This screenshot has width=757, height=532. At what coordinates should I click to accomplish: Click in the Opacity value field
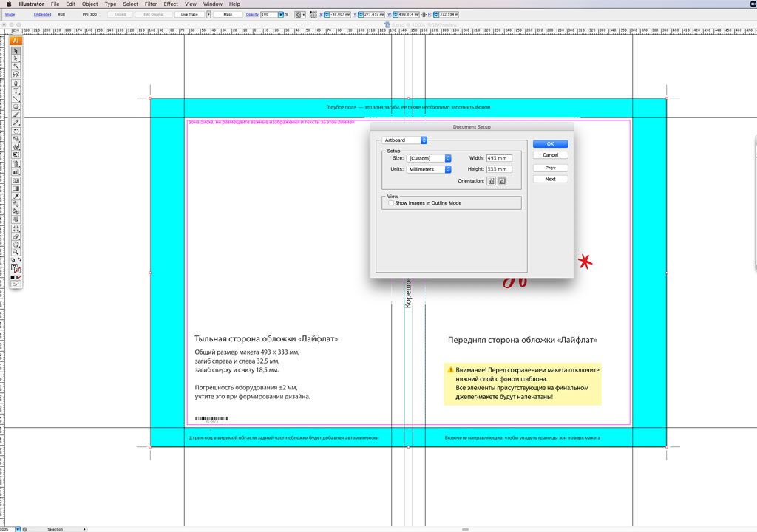coord(269,15)
